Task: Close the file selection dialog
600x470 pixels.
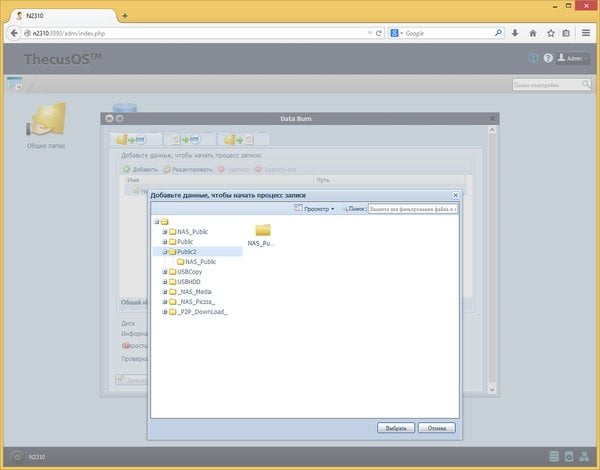Action: (455, 195)
